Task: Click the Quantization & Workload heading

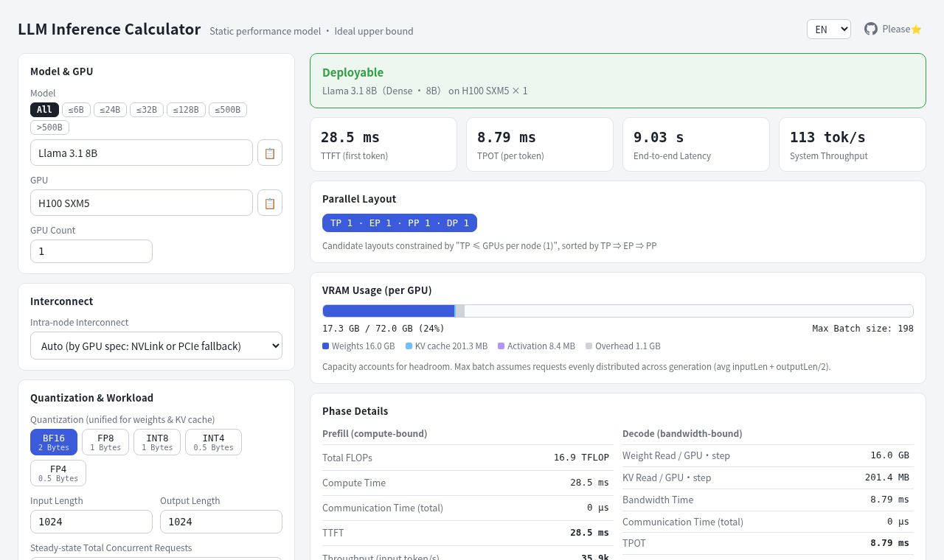Action: point(91,398)
